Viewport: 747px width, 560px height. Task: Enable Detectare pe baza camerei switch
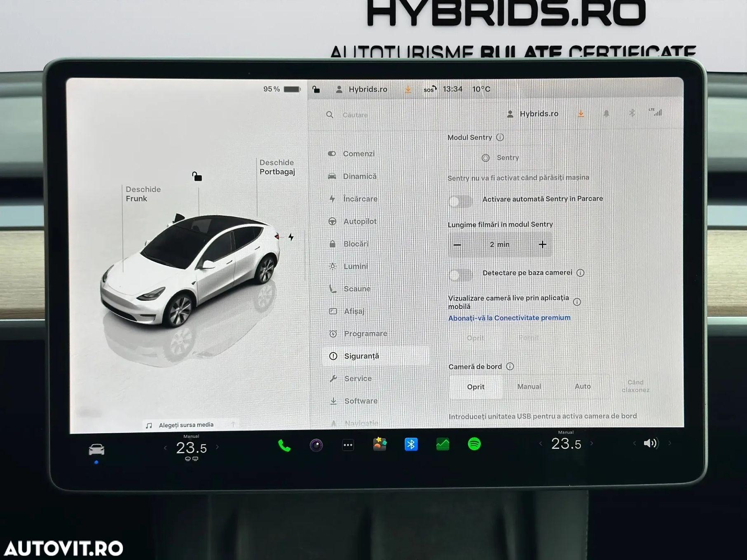[x=461, y=274]
